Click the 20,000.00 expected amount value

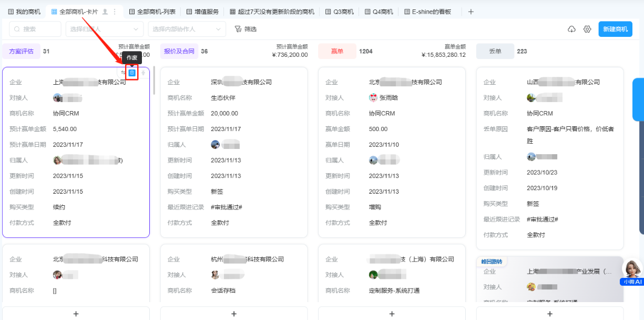point(224,113)
